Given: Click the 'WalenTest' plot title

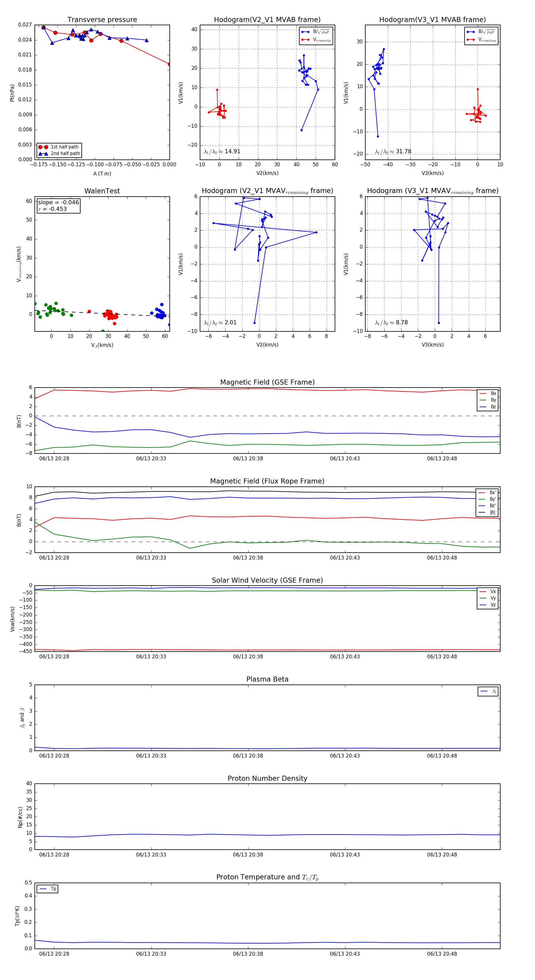Looking at the screenshot, I should pos(102,191).
